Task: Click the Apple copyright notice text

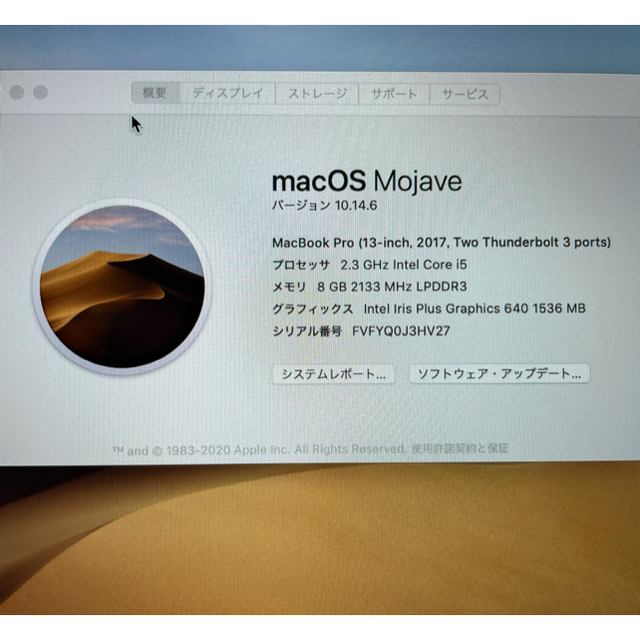Action: pyautogui.click(x=258, y=450)
